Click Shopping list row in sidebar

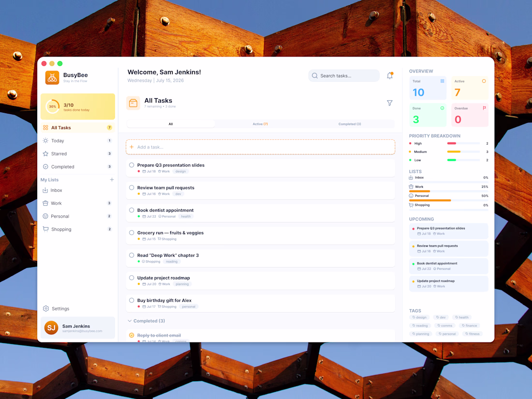click(78, 229)
